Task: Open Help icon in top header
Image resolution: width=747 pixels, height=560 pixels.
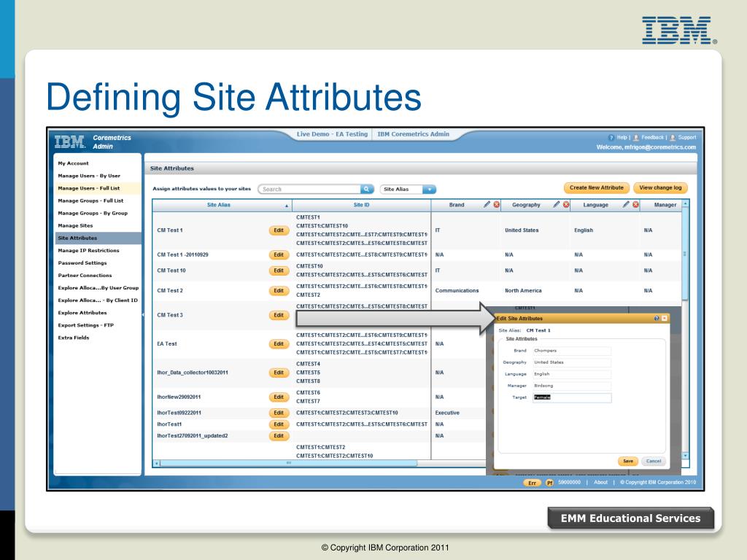Action: tap(611, 138)
